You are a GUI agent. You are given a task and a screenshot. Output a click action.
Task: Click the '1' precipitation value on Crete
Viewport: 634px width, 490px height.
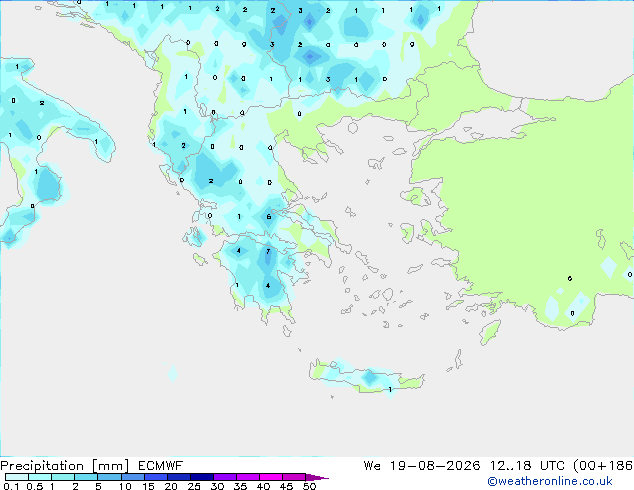click(390, 390)
